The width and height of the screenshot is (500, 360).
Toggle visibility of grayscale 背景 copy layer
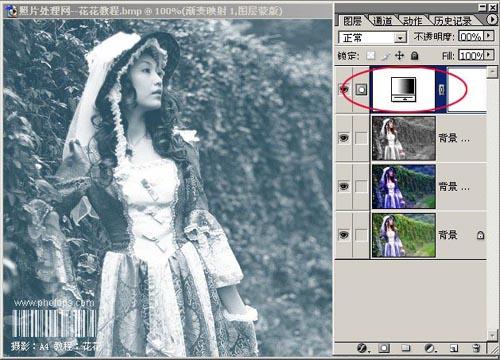(x=344, y=138)
